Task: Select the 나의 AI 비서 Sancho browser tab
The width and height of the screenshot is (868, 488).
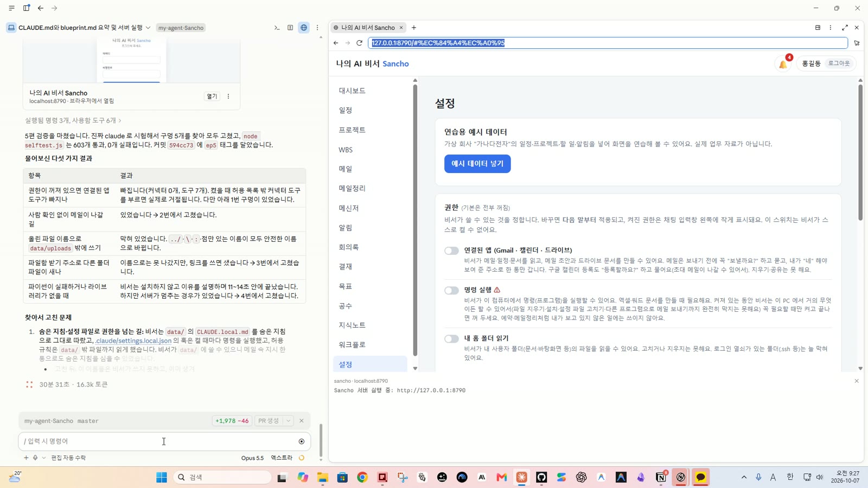Action: coord(368,28)
